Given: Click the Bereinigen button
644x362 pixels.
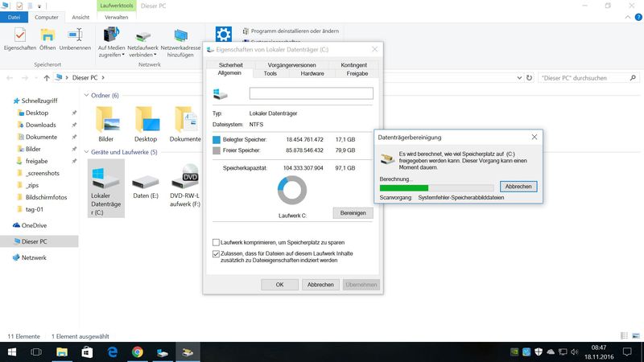Looking at the screenshot, I should tap(353, 213).
